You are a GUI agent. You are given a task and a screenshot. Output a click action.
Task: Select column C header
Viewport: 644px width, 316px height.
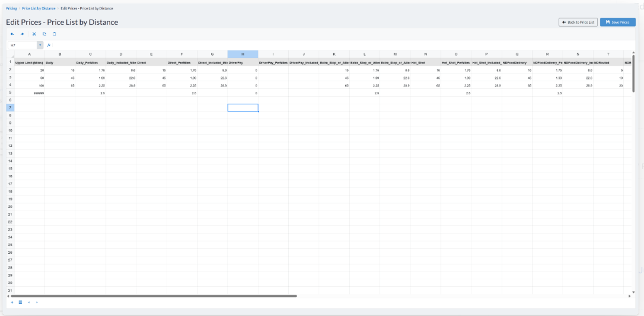point(90,54)
